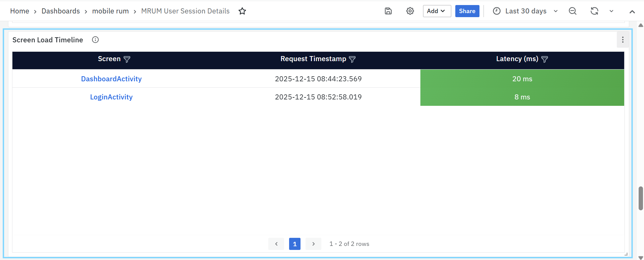
Task: Open the DashboardActivity link
Action: click(x=111, y=79)
